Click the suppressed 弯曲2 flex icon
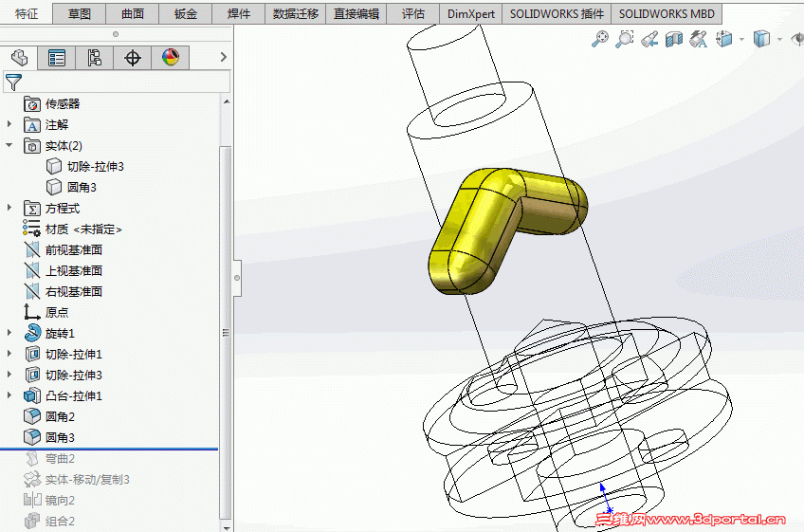 click(x=32, y=458)
